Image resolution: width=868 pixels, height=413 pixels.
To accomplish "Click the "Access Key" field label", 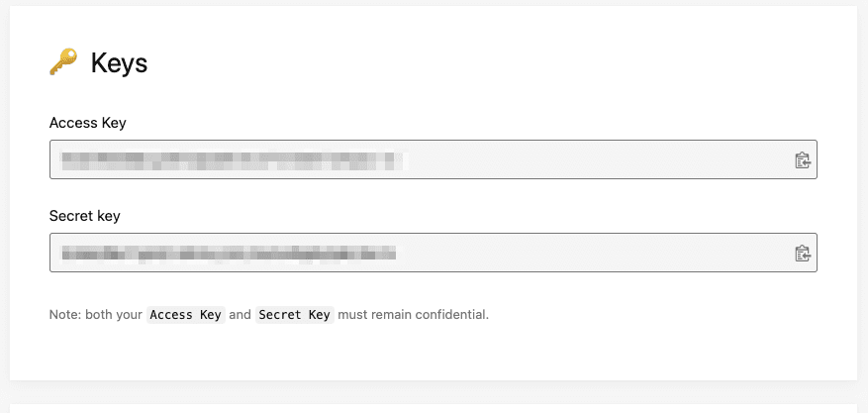I will coord(88,123).
